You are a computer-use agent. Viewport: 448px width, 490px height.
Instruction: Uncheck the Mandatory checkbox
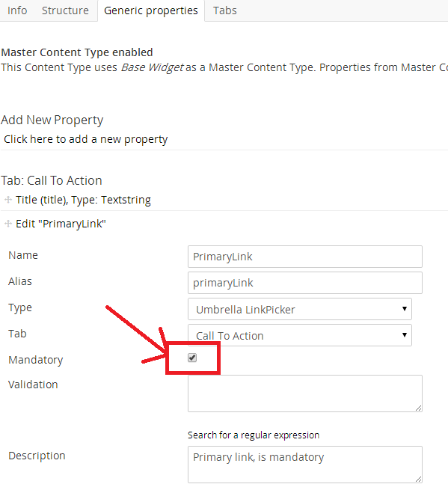192,358
